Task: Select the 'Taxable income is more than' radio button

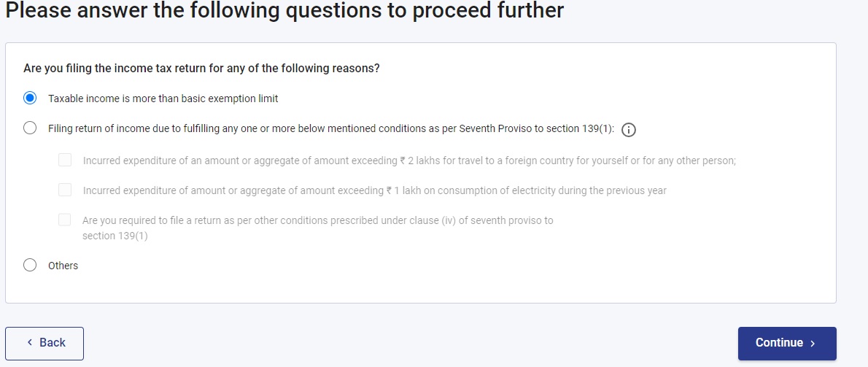Action: [x=30, y=98]
